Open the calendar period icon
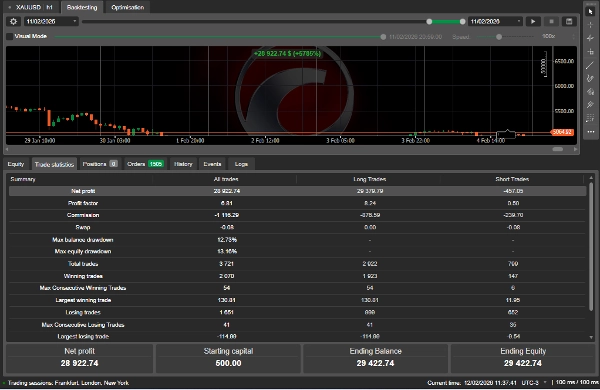 click(569, 21)
